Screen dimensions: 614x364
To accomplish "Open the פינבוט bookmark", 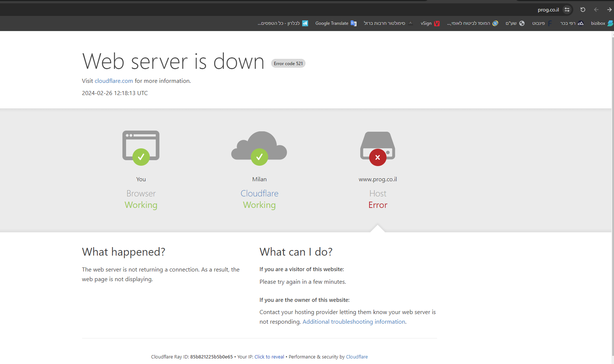I will pyautogui.click(x=542, y=23).
